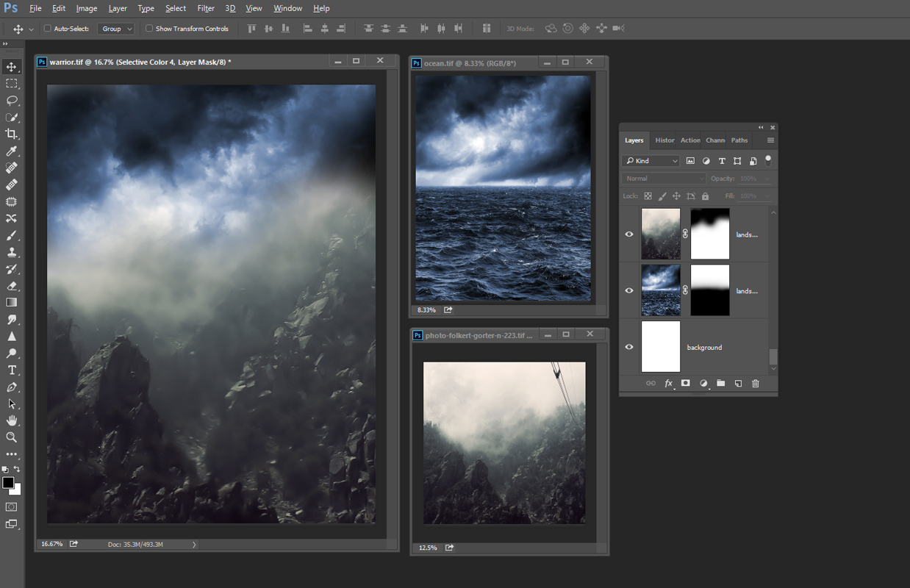Select the ocean landscape layer thumbnail

click(661, 290)
